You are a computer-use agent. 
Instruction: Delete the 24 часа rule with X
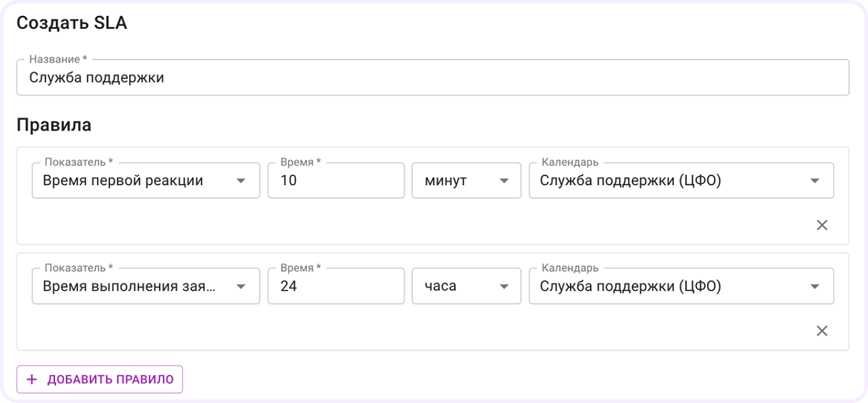point(821,331)
